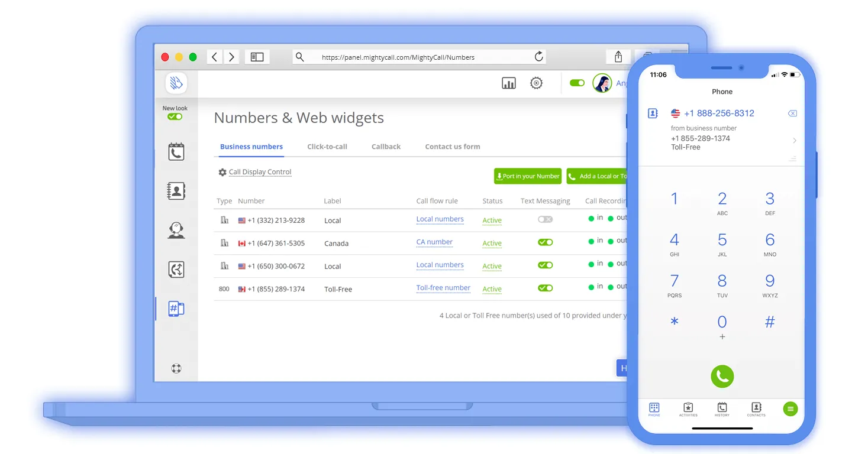Tap digit 1 on phone dialpad

[x=674, y=199]
